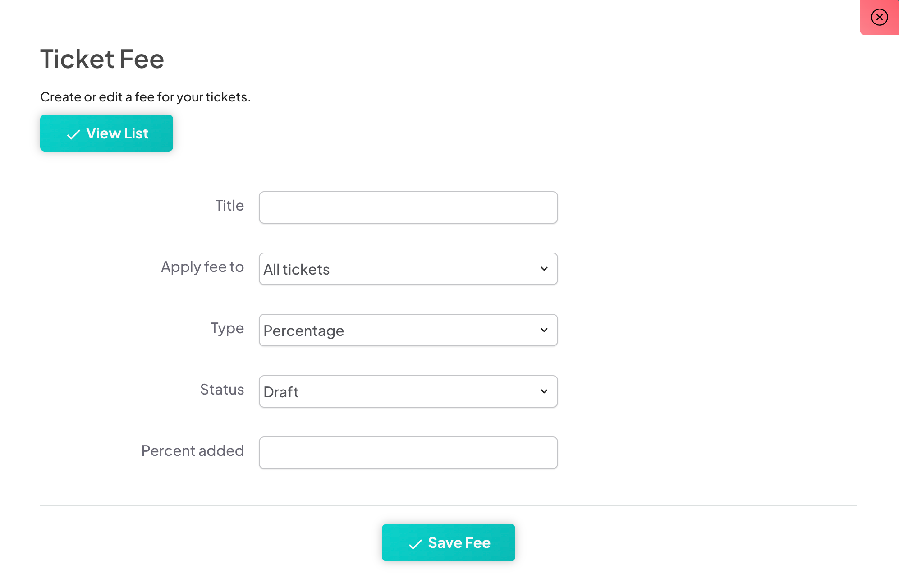Click the checkmark icon beside Save Fee
Screen dimensions: 899x588
click(415, 544)
